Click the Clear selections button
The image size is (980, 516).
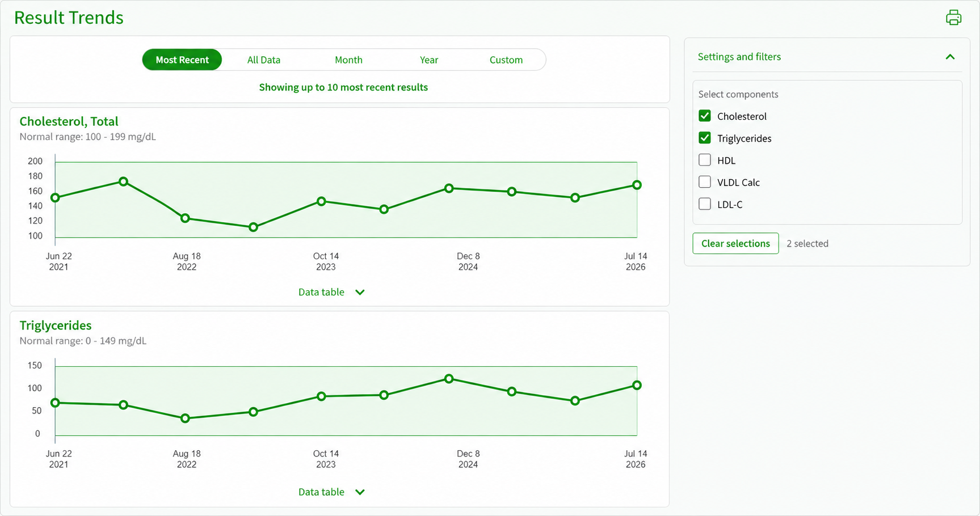point(735,243)
